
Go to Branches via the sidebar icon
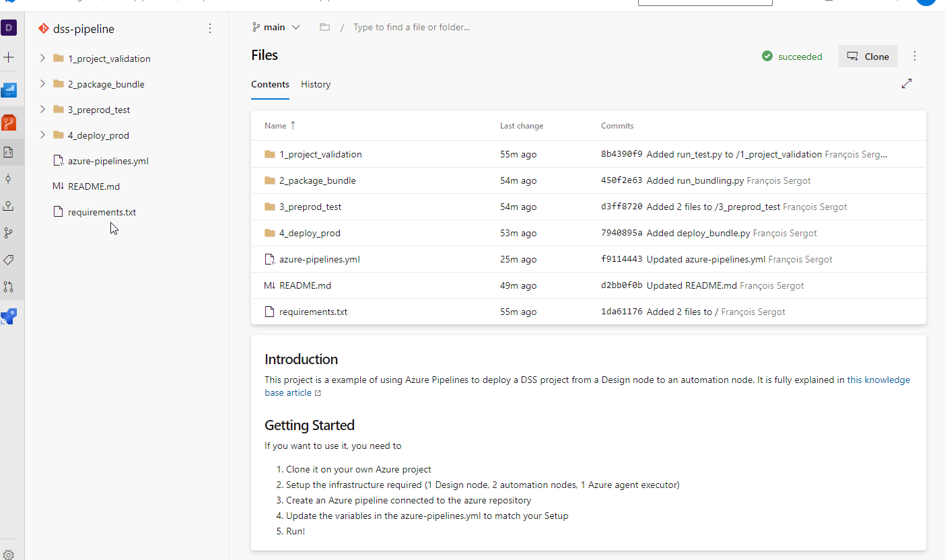pos(9,233)
